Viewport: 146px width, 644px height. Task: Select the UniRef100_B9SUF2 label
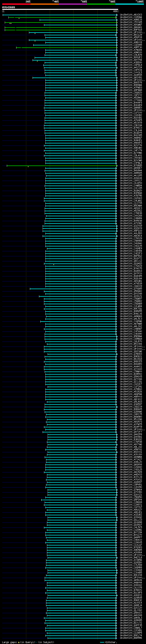pyautogui.click(x=131, y=57)
